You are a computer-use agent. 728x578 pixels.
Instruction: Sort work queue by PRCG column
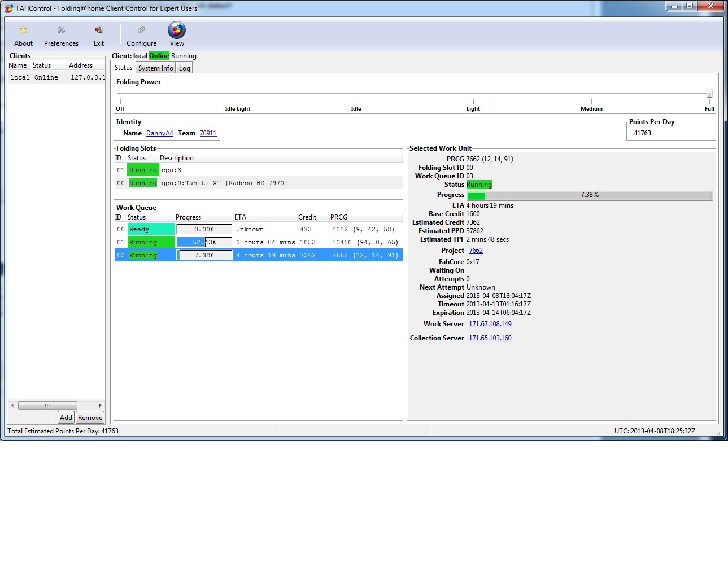pyautogui.click(x=365, y=217)
